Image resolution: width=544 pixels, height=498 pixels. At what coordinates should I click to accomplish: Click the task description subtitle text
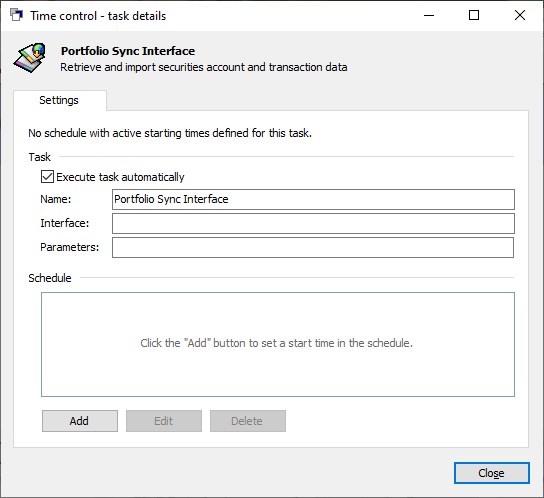point(204,67)
